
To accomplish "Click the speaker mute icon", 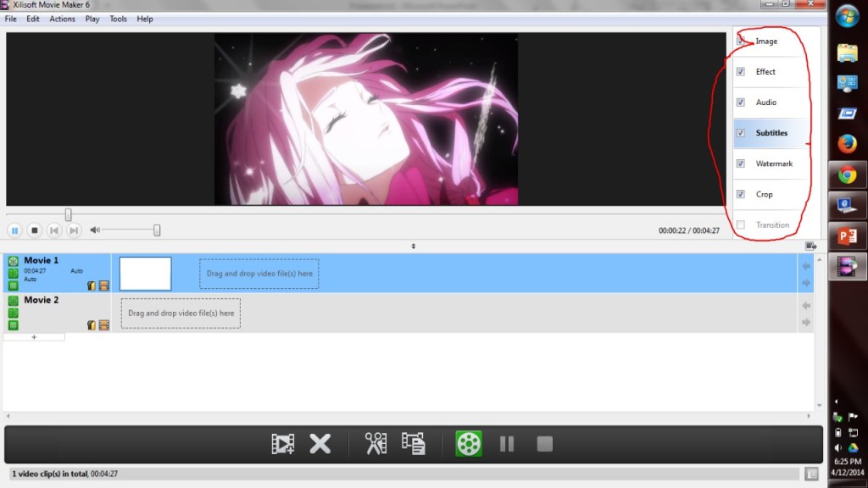I will coord(95,230).
